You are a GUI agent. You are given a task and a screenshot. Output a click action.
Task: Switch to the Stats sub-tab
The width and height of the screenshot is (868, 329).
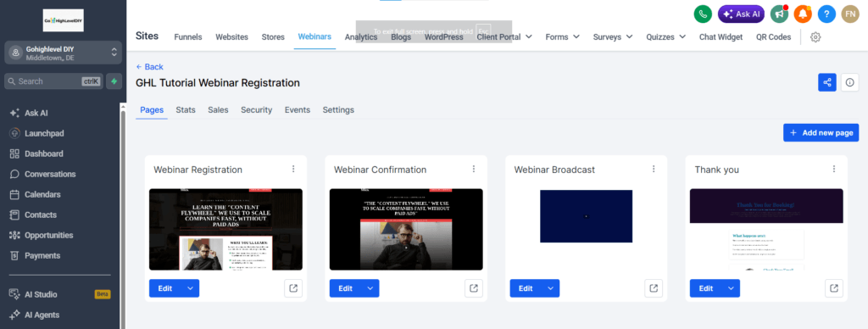(186, 109)
